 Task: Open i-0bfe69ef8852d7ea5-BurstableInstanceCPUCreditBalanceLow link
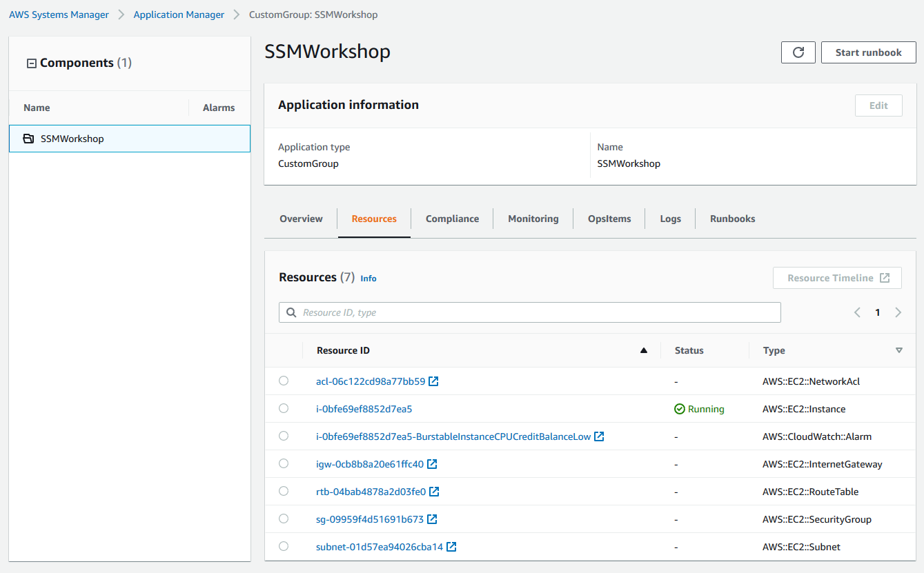point(453,436)
